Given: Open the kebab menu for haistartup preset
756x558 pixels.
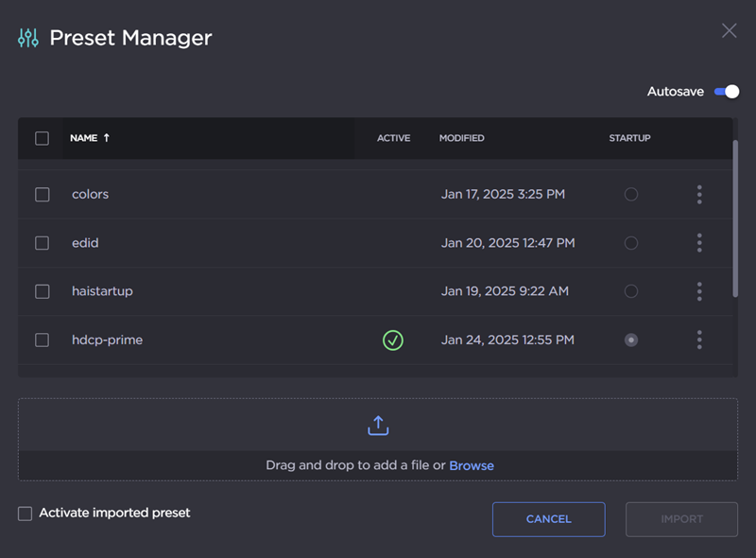Looking at the screenshot, I should (699, 291).
